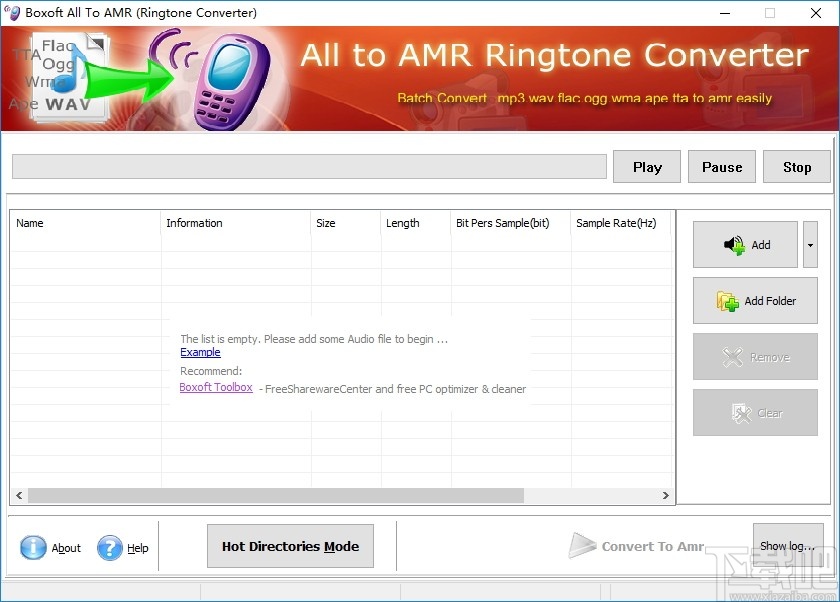Click the Add button's speaker icon
This screenshot has height=602, width=840.
(732, 244)
